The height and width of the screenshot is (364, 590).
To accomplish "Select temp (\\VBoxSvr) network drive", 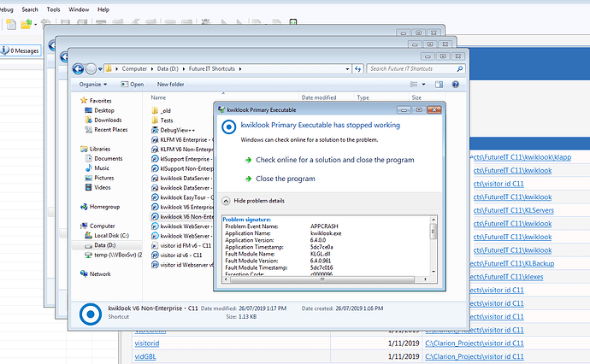I will pyautogui.click(x=113, y=255).
